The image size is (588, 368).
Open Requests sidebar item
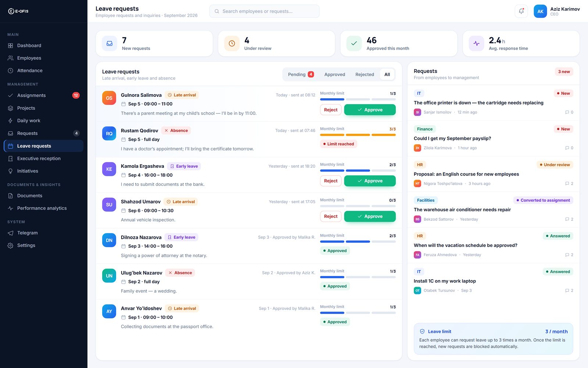[x=43, y=133]
